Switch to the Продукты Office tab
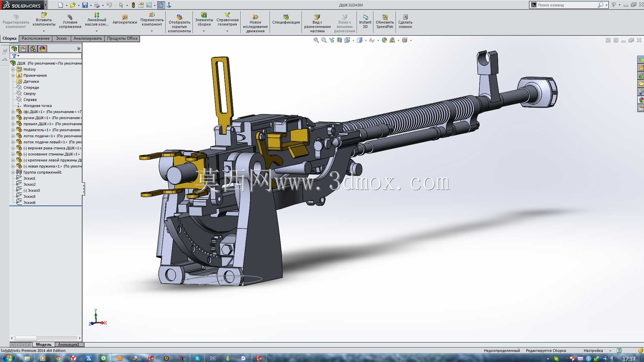 pos(122,38)
